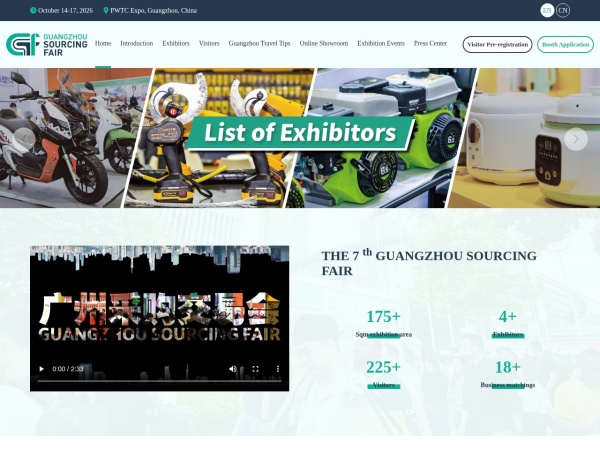Open the video in fullscreen
The width and height of the screenshot is (600, 450).
click(255, 369)
